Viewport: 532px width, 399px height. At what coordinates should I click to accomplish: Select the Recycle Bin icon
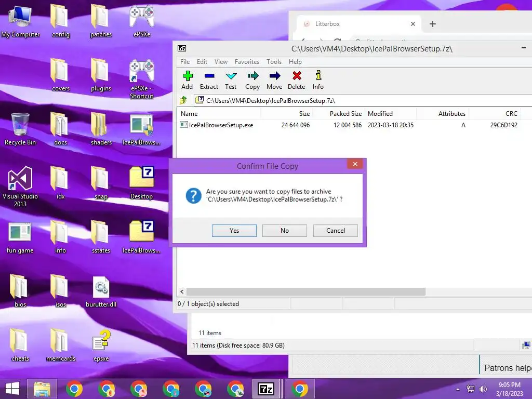[20, 129]
